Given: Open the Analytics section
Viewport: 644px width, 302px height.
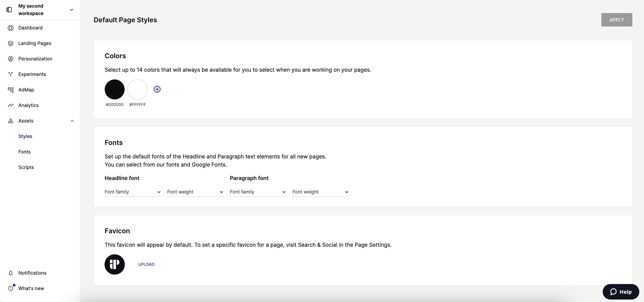Looking at the screenshot, I should [28, 105].
